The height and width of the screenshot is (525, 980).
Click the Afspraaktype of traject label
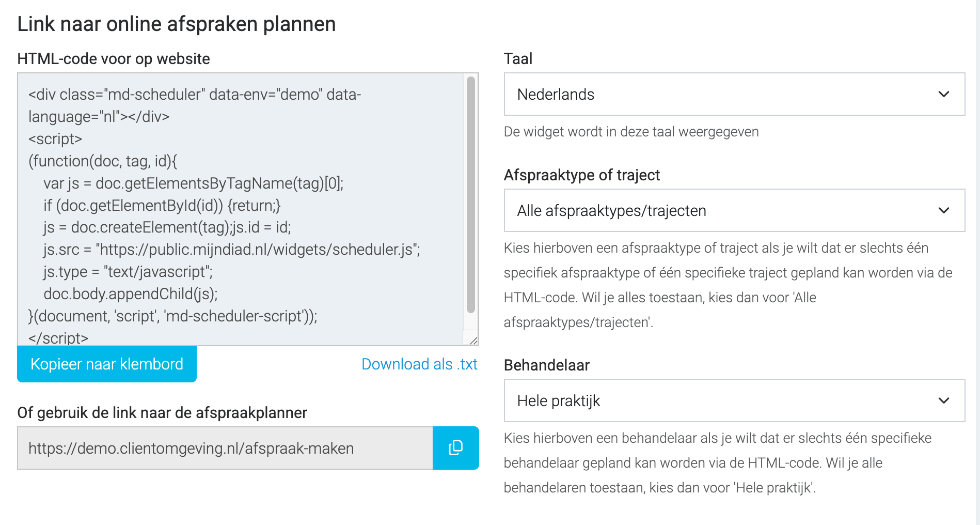point(582,175)
